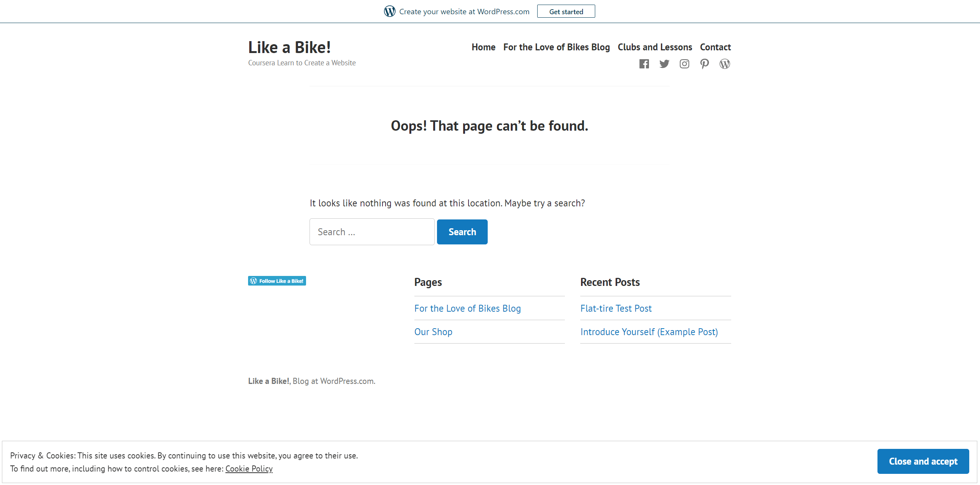980x485 pixels.
Task: Navigate to the Contact menu item
Action: (715, 47)
